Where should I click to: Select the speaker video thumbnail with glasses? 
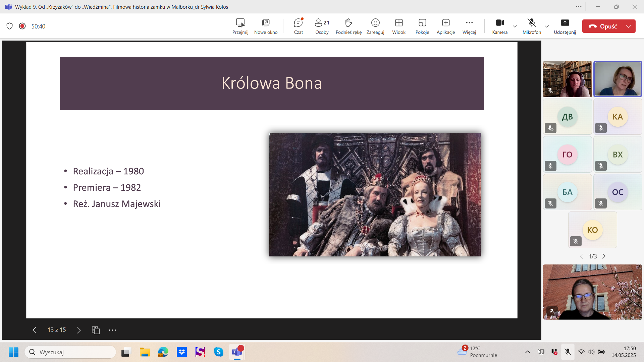point(618,79)
